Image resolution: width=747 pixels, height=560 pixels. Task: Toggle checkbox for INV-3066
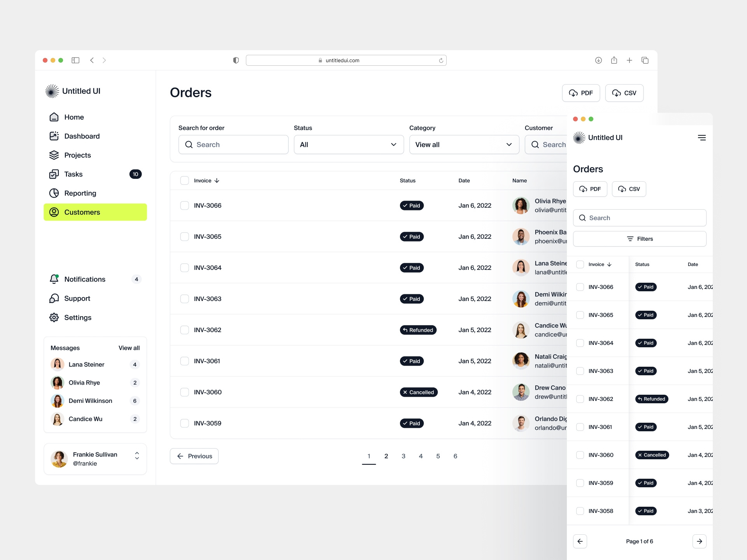pyautogui.click(x=185, y=205)
